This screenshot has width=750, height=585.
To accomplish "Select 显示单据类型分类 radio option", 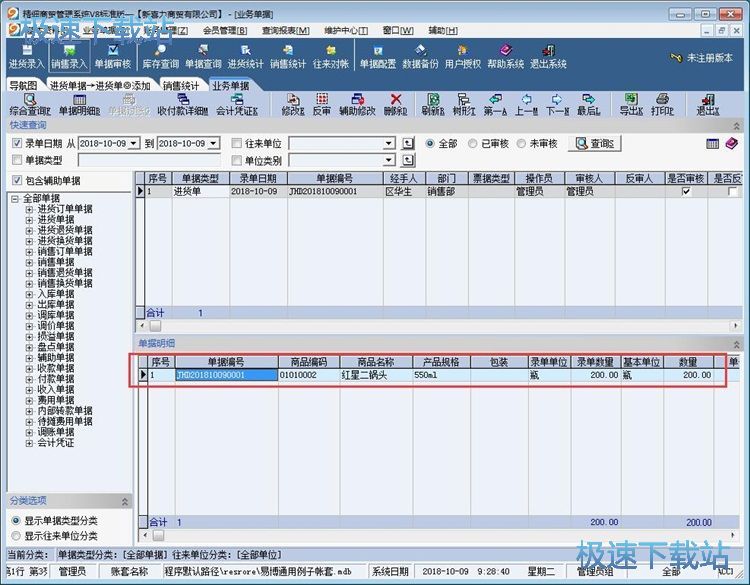I will pos(16,520).
